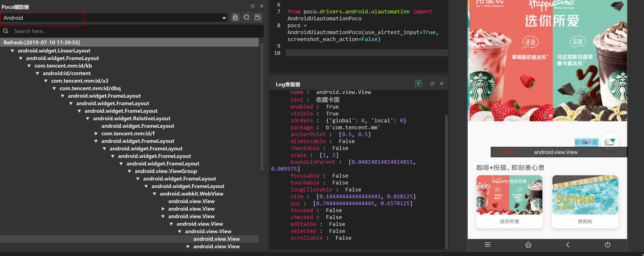The width and height of the screenshot is (644, 256).
Task: Tap the device home button
Action: coord(528,244)
